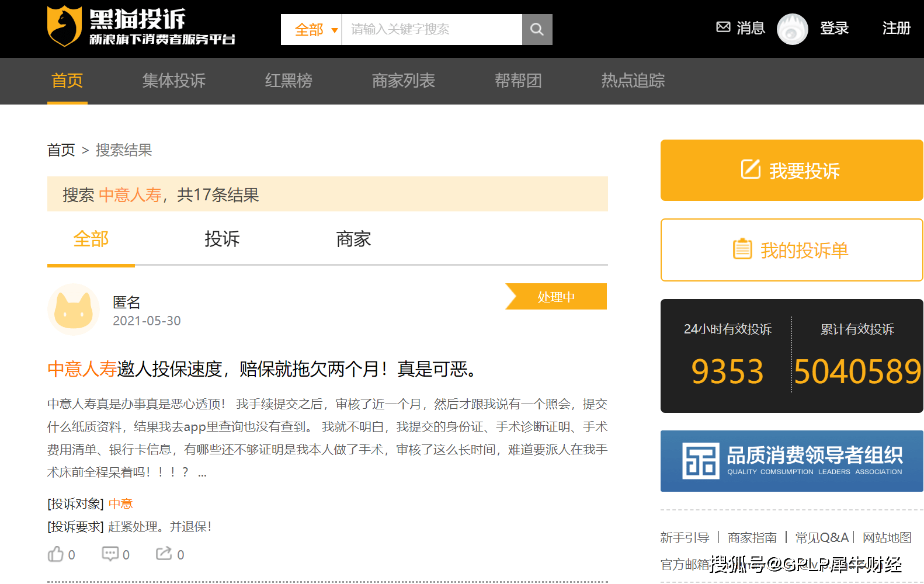The width and height of the screenshot is (924, 584).
Task: Click the 我要投诉 button
Action: click(x=792, y=170)
